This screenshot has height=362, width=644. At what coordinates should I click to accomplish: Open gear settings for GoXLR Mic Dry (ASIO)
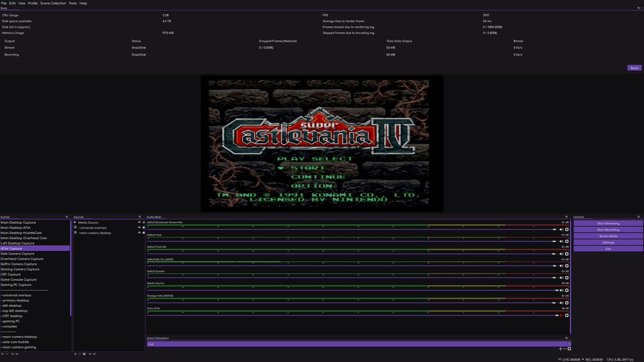tap(567, 266)
